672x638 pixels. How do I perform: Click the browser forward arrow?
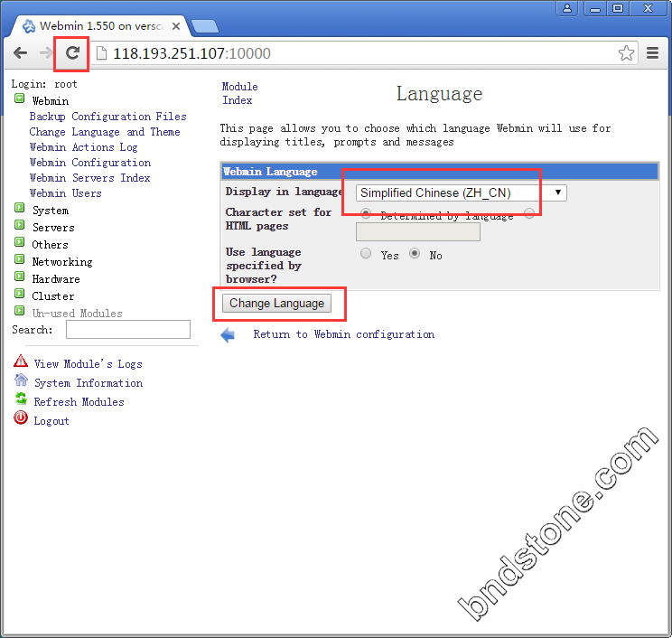(45, 53)
